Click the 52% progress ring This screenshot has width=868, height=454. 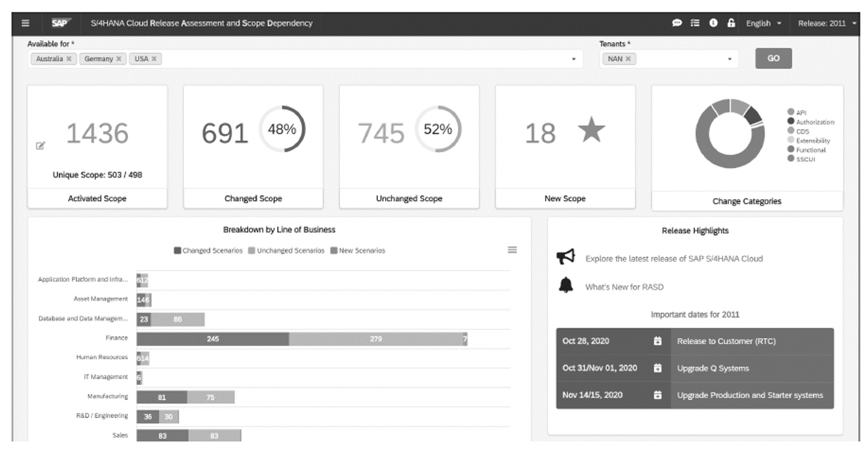[437, 129]
